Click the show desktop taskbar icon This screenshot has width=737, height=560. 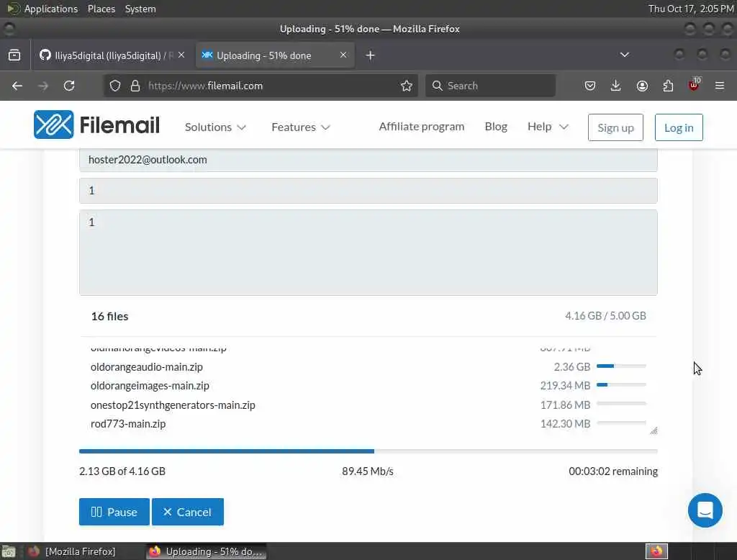coord(9,551)
